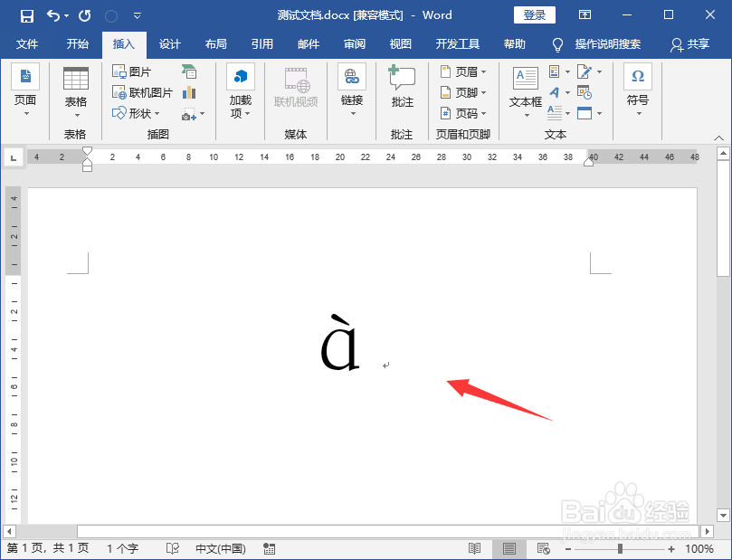Switch to Print Layout view
This screenshot has height=560, width=732.
(509, 549)
